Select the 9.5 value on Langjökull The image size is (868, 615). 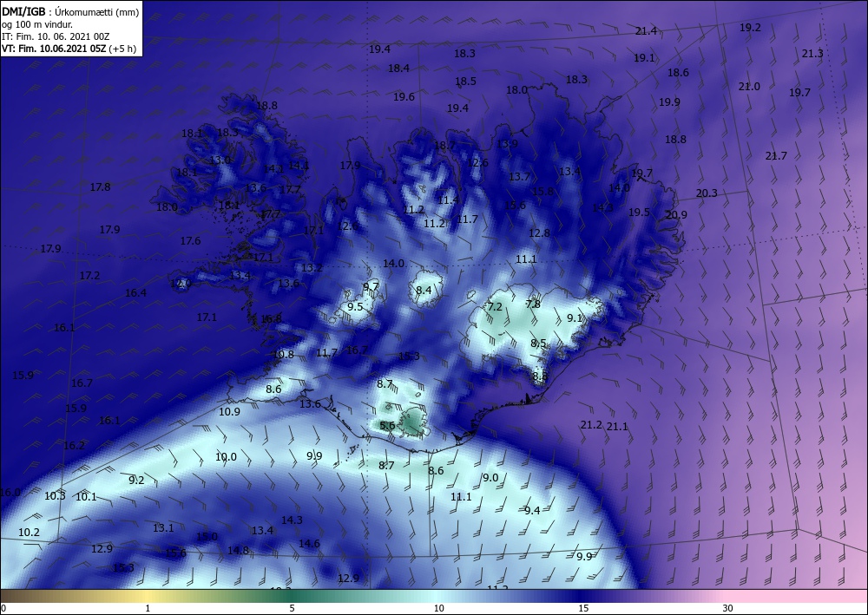355,307
